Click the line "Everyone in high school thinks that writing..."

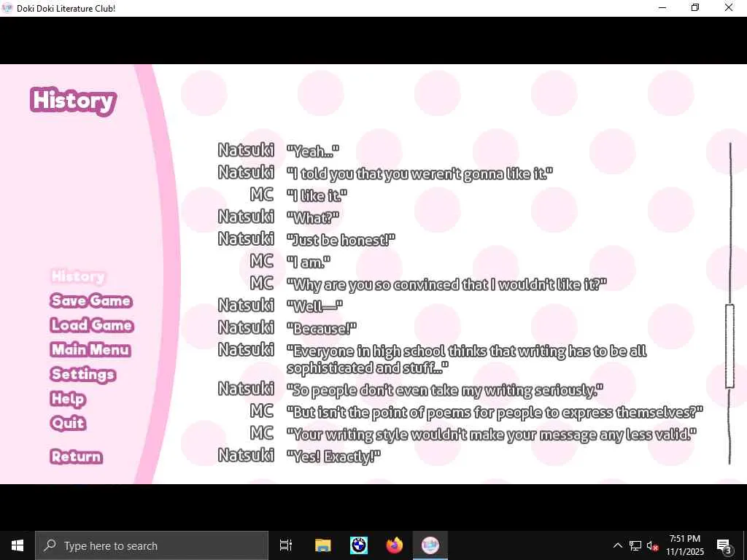(467, 359)
